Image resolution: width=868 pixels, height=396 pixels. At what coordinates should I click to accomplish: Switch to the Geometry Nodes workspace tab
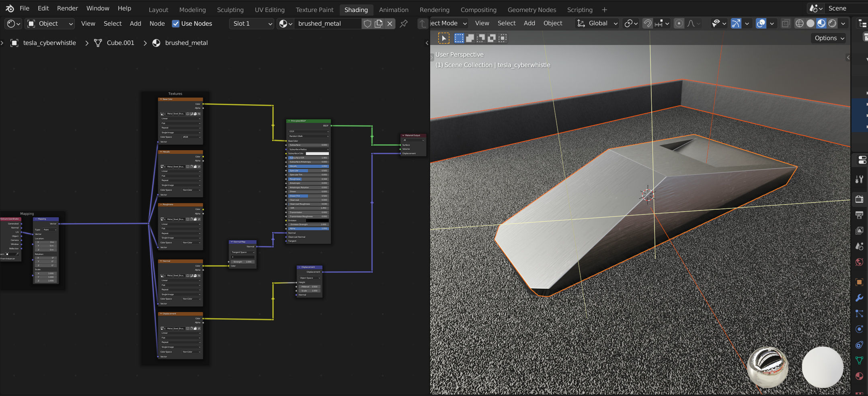point(532,10)
